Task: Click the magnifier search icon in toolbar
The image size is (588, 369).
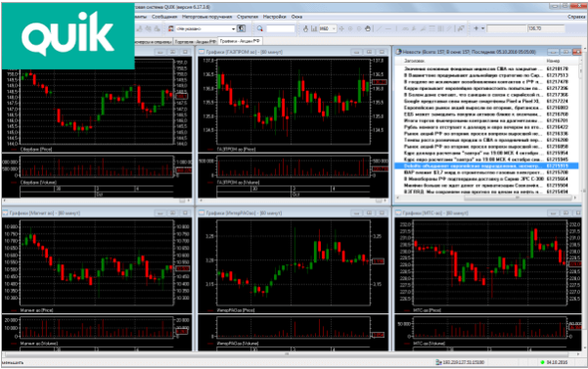Action: click(x=260, y=28)
